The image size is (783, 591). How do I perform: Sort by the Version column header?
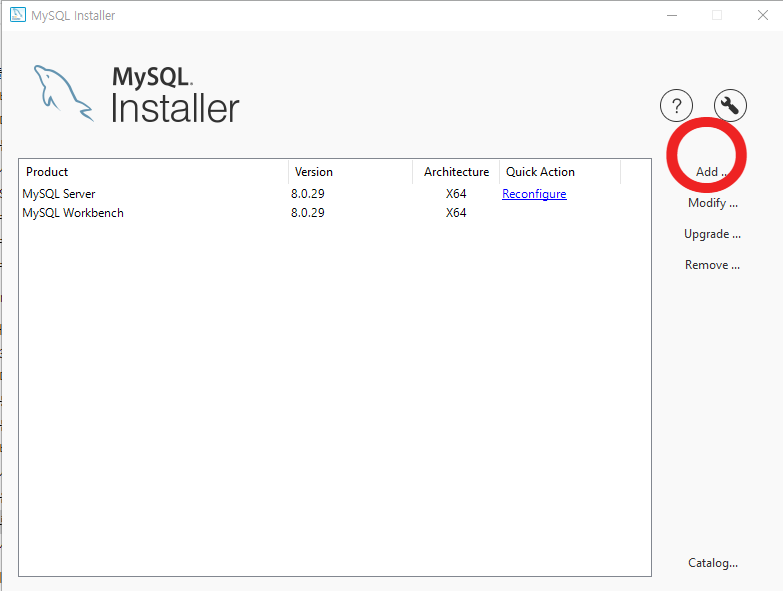(x=351, y=172)
